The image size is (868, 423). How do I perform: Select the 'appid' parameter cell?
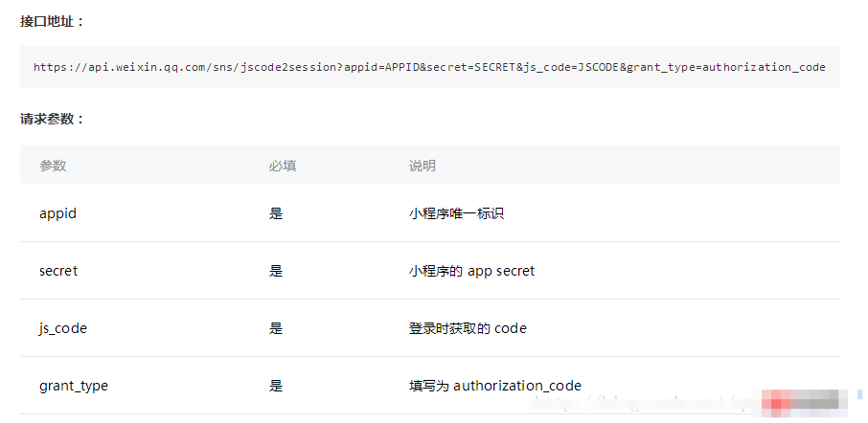pyautogui.click(x=57, y=213)
